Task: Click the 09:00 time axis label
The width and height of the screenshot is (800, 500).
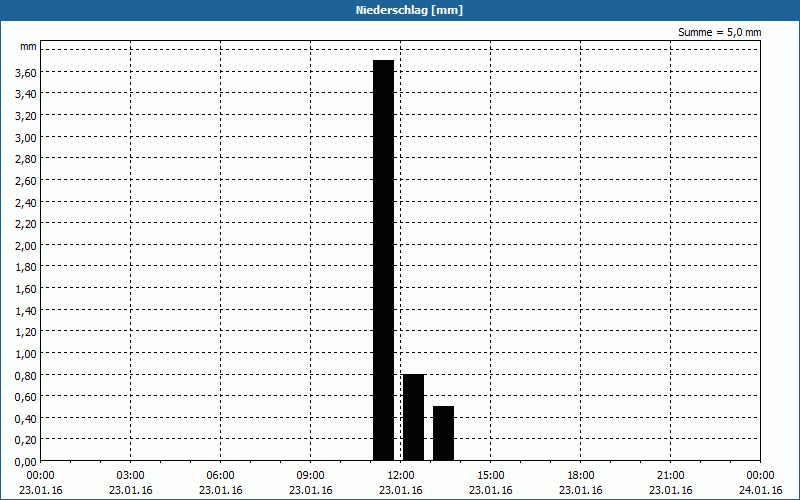Action: point(311,476)
